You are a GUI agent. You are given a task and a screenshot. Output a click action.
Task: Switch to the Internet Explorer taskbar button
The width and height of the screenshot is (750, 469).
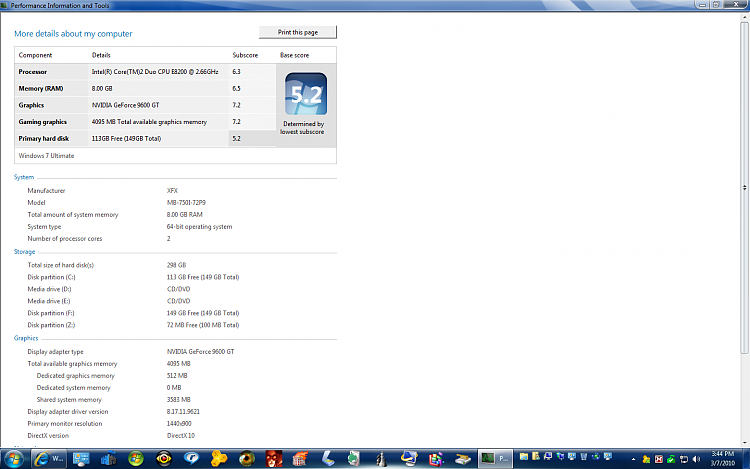(x=49, y=459)
